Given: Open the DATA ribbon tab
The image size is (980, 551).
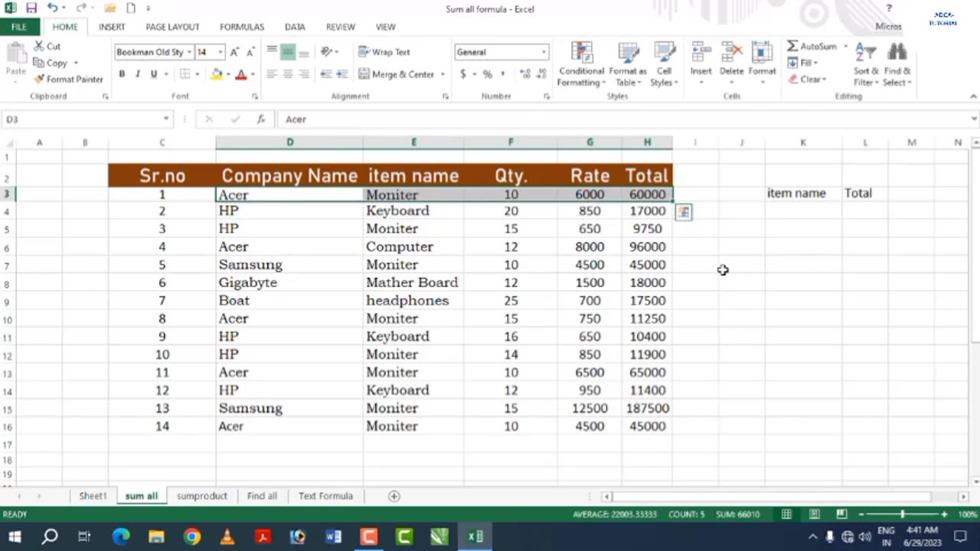Looking at the screenshot, I should click(295, 27).
